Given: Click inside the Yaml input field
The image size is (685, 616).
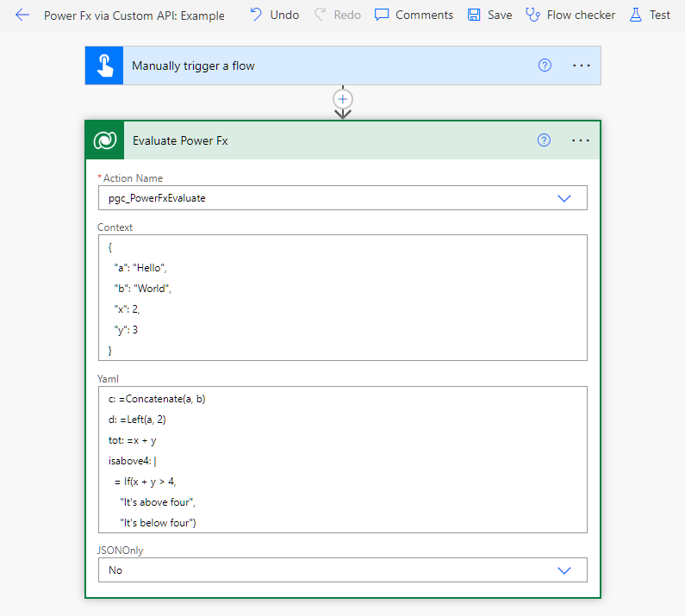Looking at the screenshot, I should (x=343, y=459).
